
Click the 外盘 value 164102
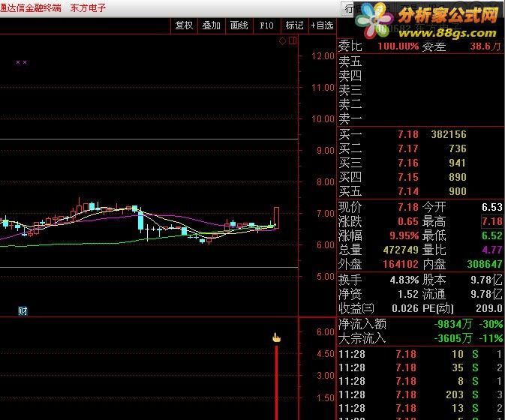401,264
